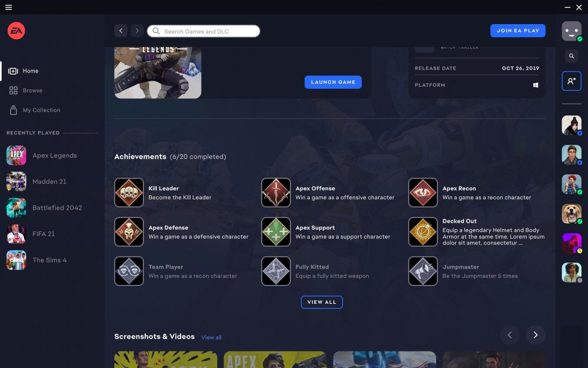Open friend with black beanie avatar

571,125
